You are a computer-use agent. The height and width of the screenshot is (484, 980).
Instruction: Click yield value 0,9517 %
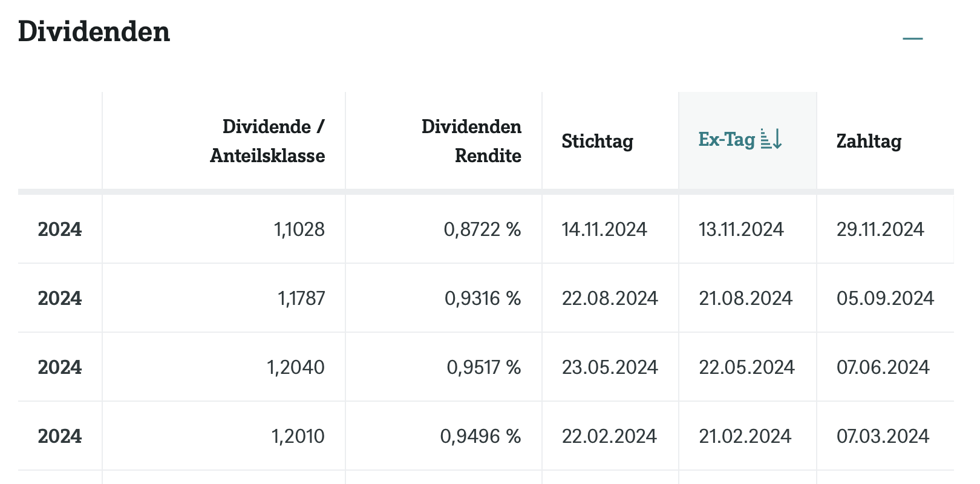[x=483, y=367]
